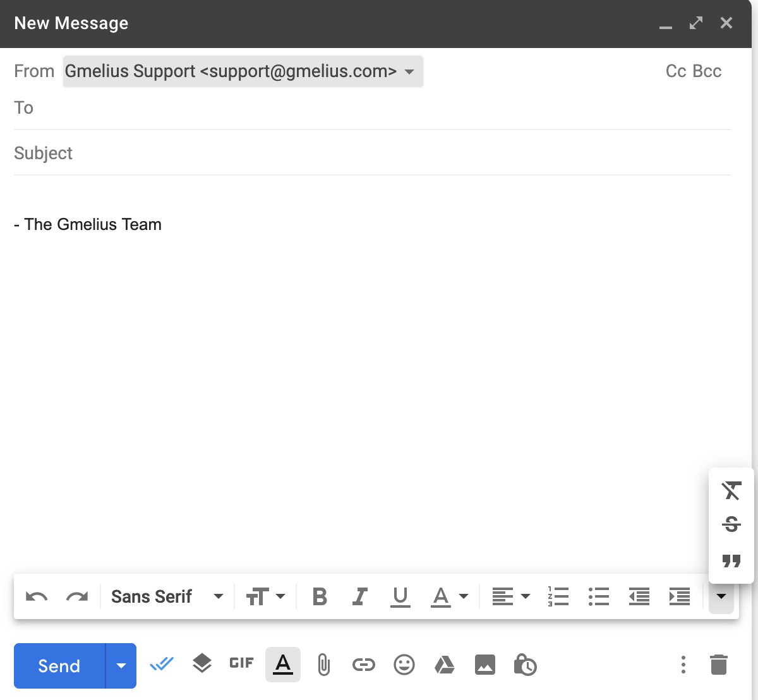
Task: Click the message body signature text
Action: click(x=88, y=224)
